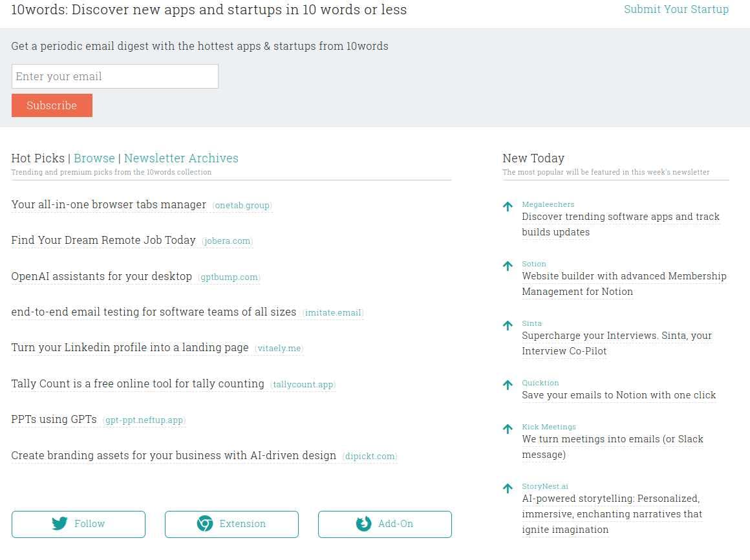Open the Submit Your Startup link

676,9
